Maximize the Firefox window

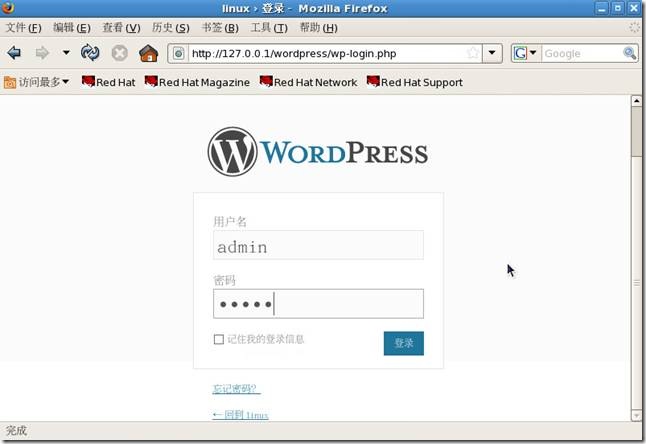(618, 8)
